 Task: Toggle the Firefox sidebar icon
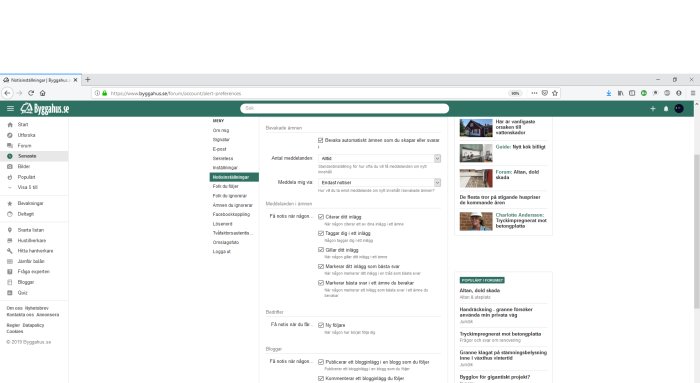(x=632, y=93)
